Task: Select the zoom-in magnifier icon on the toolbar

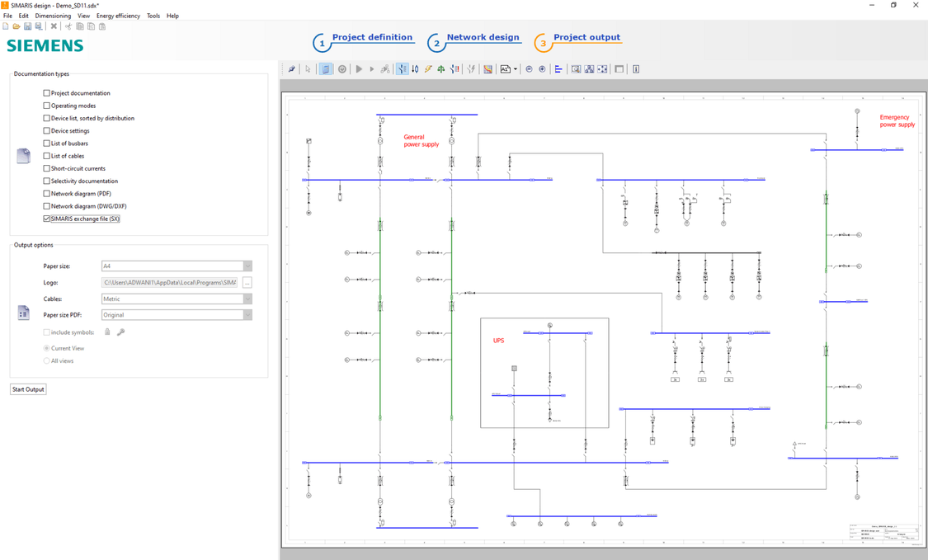Action: pos(542,68)
